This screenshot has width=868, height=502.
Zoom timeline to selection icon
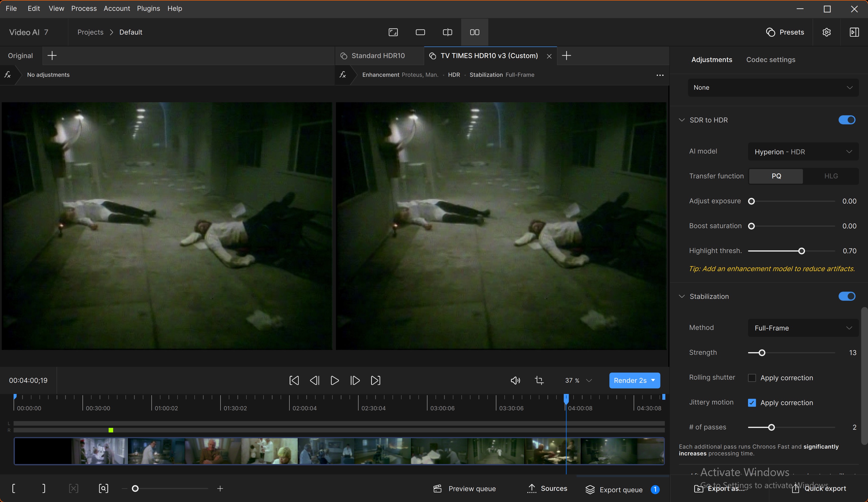pos(103,488)
